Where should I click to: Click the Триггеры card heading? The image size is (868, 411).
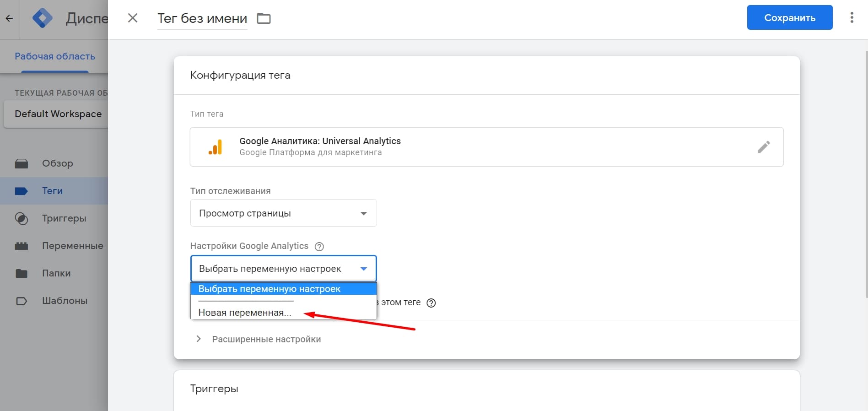[x=214, y=389]
